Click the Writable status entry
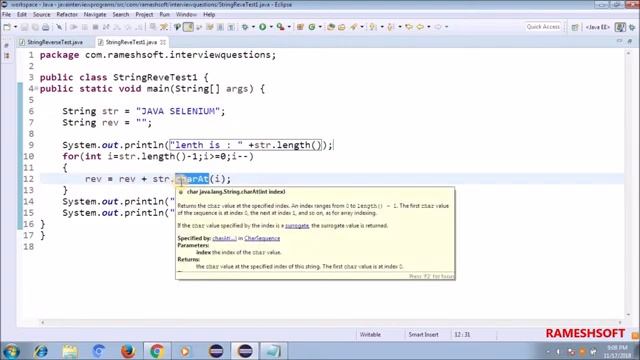The height and width of the screenshot is (360, 640). click(x=370, y=334)
